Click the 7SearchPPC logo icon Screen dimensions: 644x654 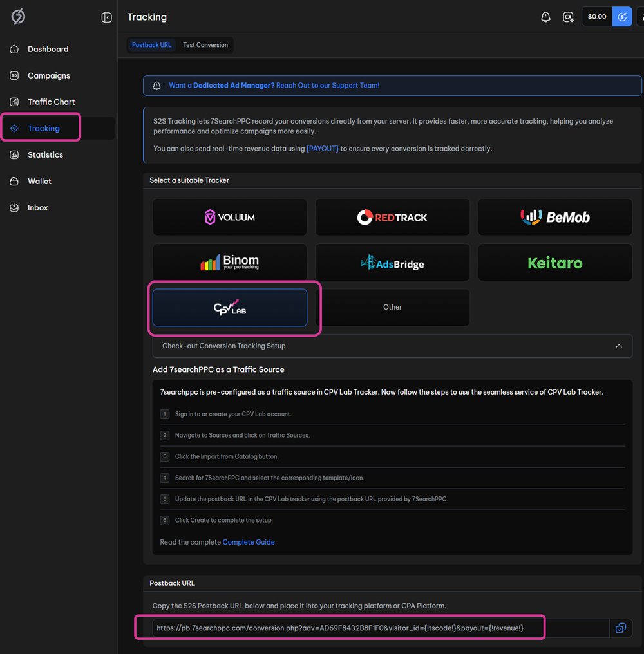18,17
